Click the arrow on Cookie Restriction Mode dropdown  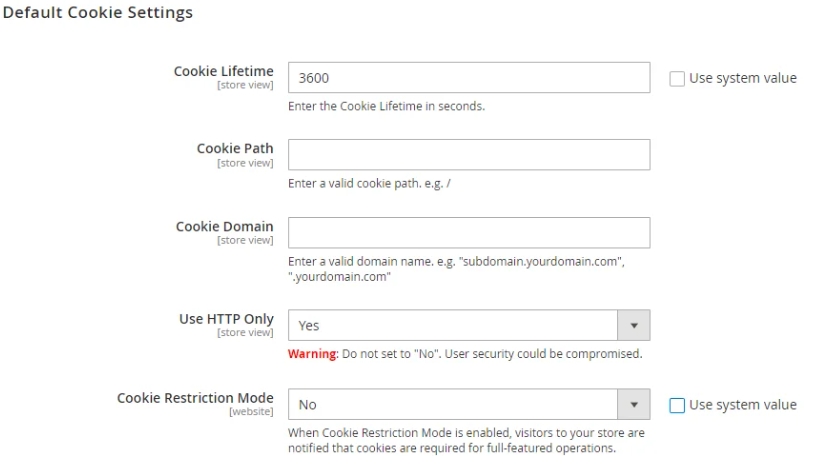coord(634,405)
